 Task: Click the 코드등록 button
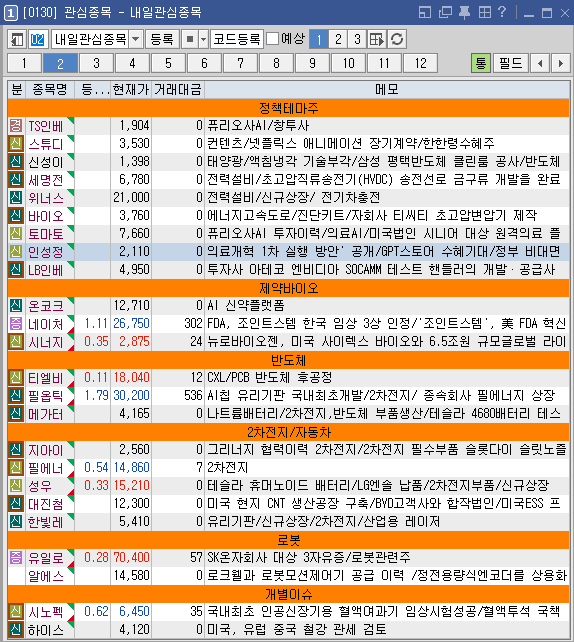point(237,39)
